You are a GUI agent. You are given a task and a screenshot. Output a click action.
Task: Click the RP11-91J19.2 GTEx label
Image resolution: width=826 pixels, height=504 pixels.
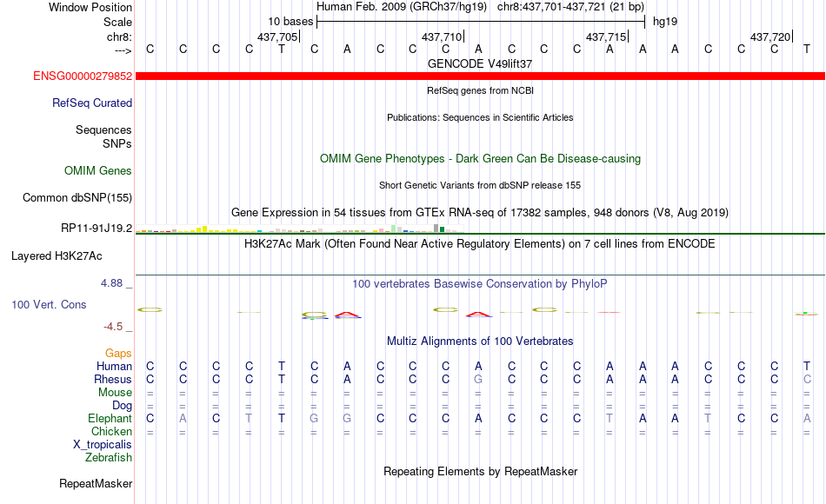pos(97,228)
